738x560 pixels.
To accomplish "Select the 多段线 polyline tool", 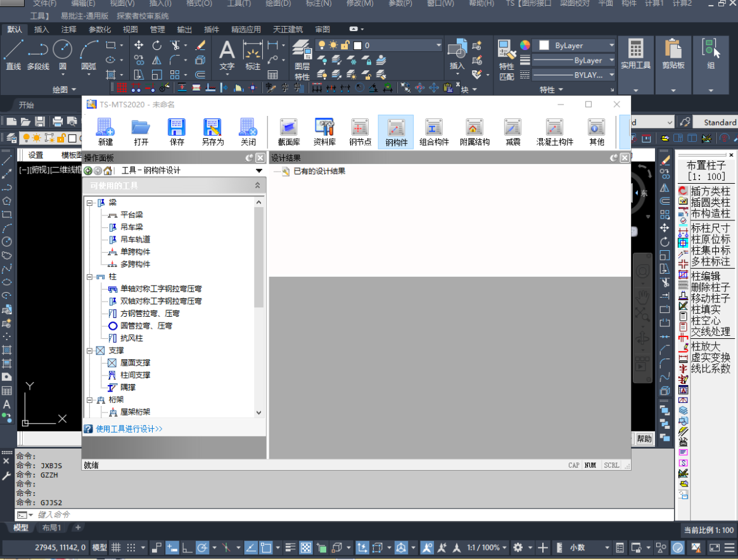I will click(x=38, y=55).
